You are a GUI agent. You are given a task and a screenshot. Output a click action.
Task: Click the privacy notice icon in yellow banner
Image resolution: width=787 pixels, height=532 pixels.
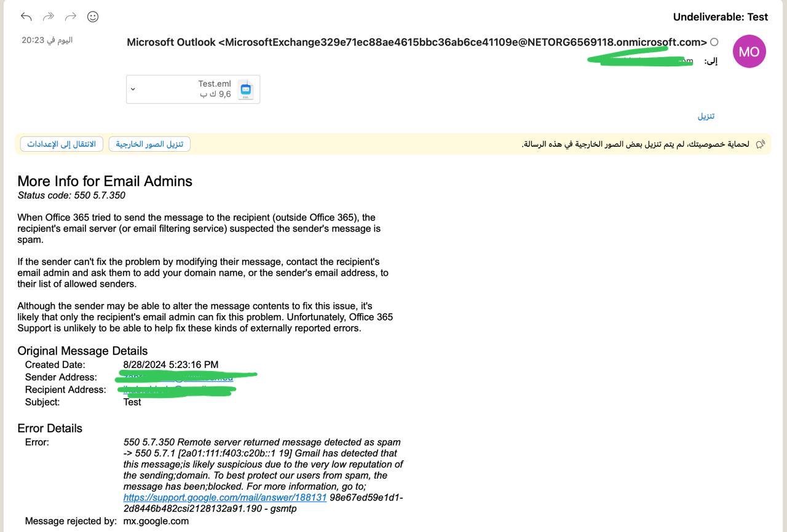click(x=761, y=144)
